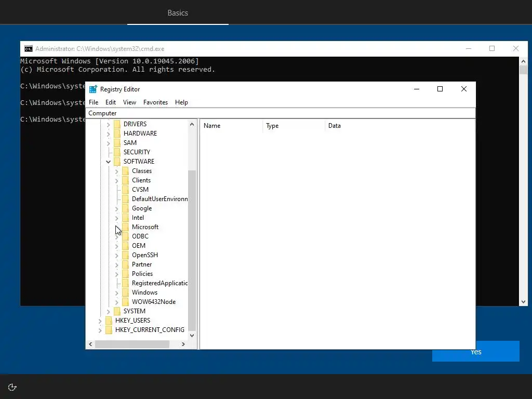Click the Registry Editor address bar
Screen dimensions: 532x399
tap(280, 113)
